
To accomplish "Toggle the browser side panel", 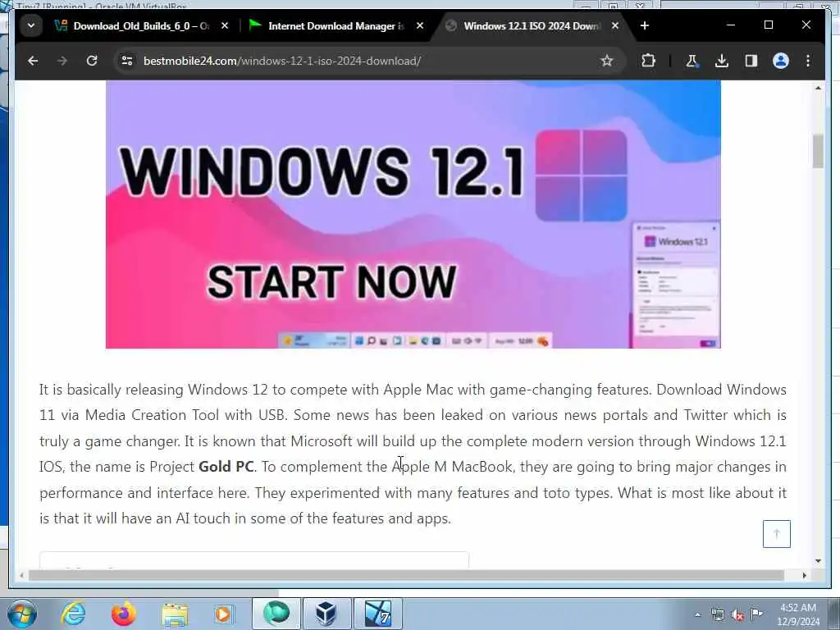I will (751, 61).
